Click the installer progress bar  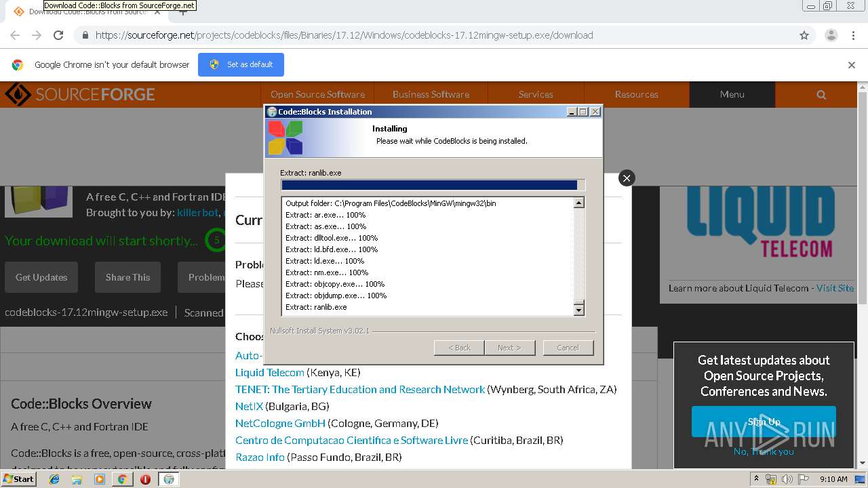[x=433, y=185]
